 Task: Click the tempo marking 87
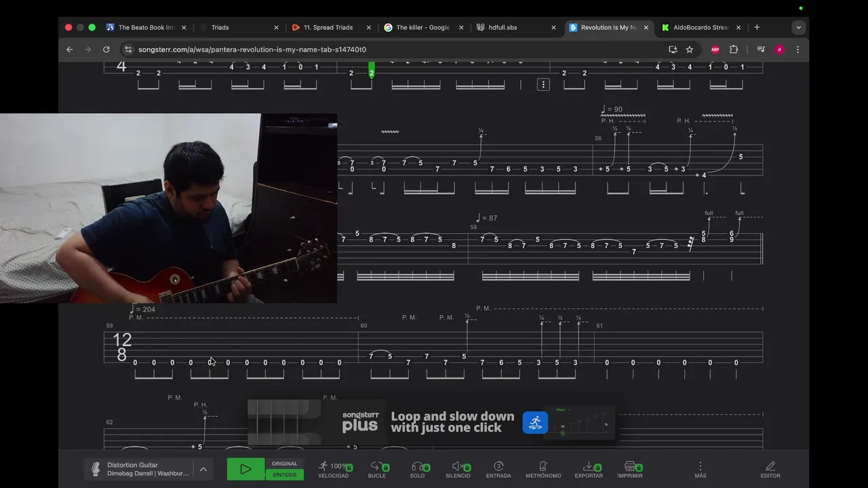[487, 218]
